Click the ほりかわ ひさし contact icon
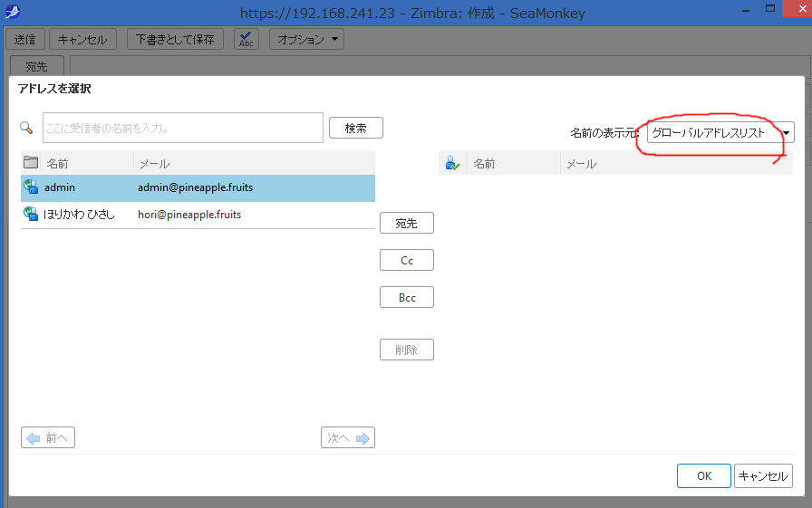 point(31,215)
